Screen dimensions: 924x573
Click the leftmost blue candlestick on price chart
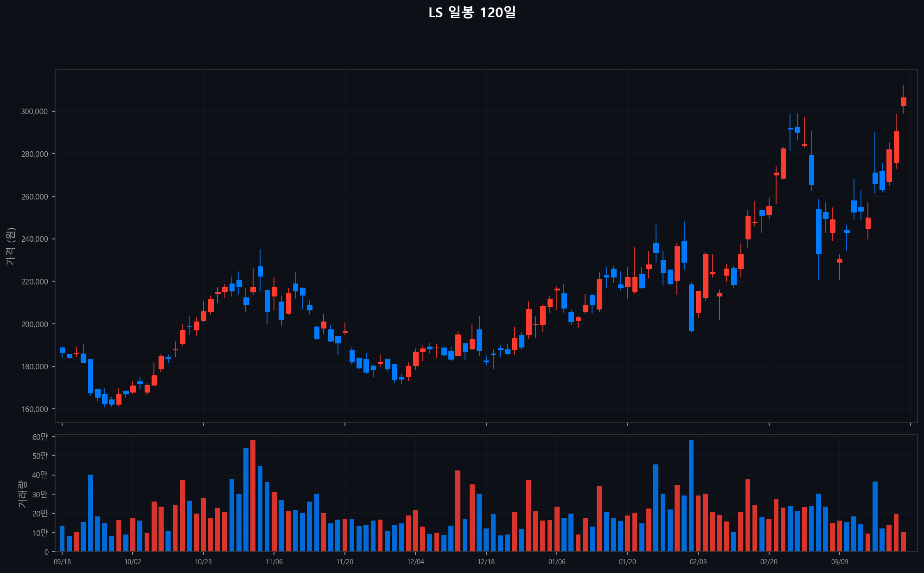point(62,350)
